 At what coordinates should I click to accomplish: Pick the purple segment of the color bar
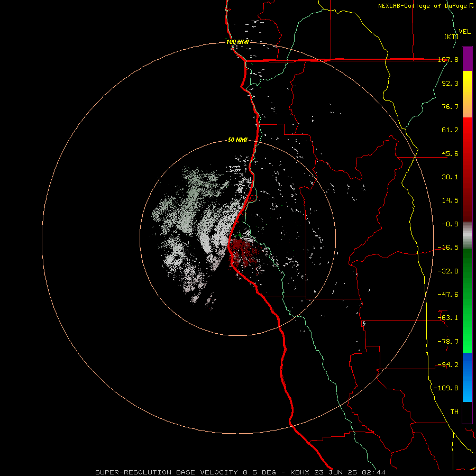[x=467, y=59]
